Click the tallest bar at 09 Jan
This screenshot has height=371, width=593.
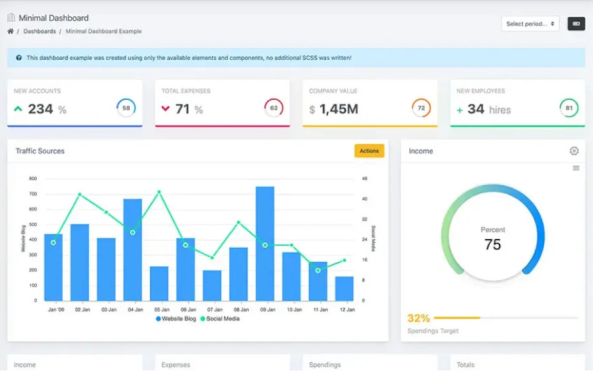coord(265,244)
